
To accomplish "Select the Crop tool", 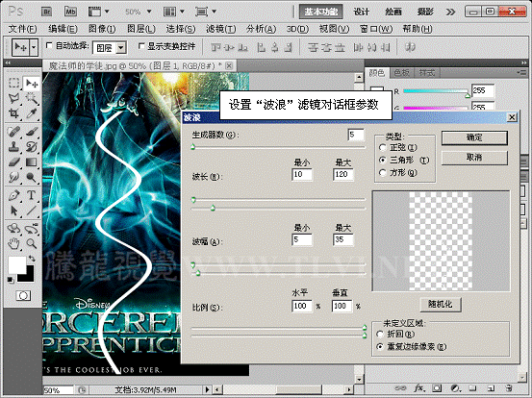I will pos(13,113).
